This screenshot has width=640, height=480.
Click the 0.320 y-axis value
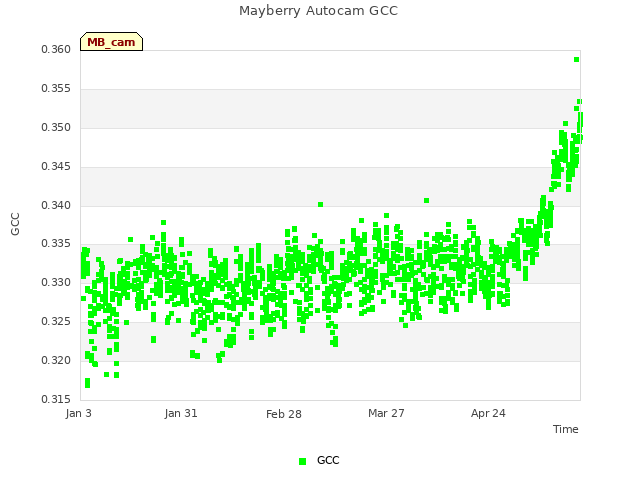click(x=56, y=360)
